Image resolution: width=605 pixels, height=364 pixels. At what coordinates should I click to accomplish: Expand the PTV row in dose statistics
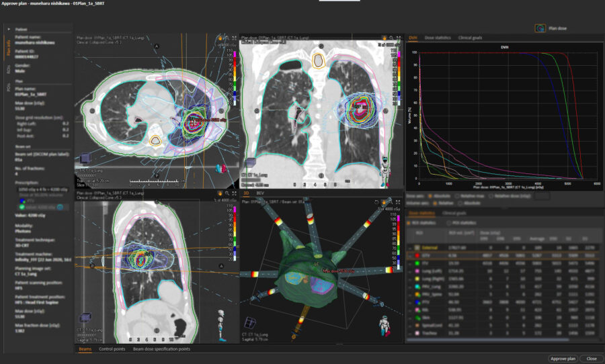point(410,302)
